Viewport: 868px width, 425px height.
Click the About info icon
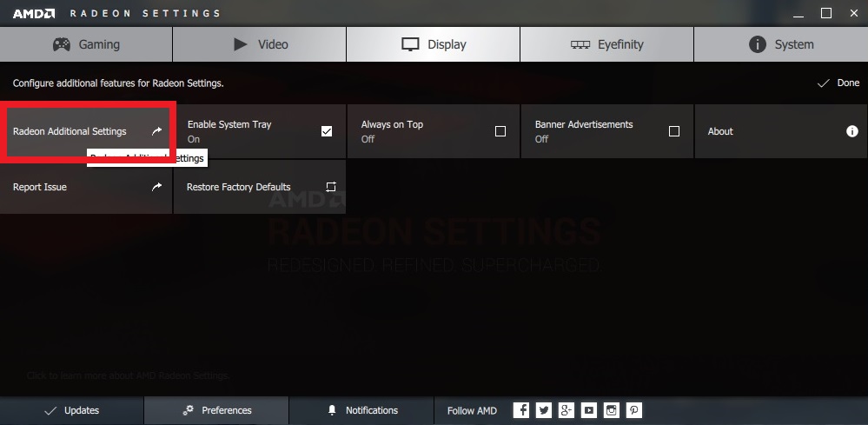click(x=851, y=131)
